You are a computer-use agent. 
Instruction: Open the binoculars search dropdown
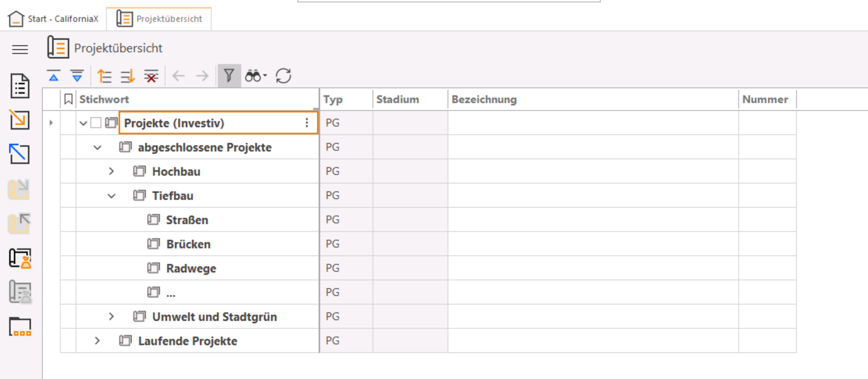(x=256, y=76)
